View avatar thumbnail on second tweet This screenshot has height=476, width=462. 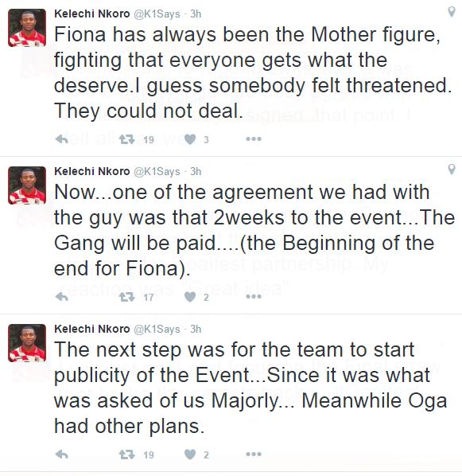coord(27,185)
